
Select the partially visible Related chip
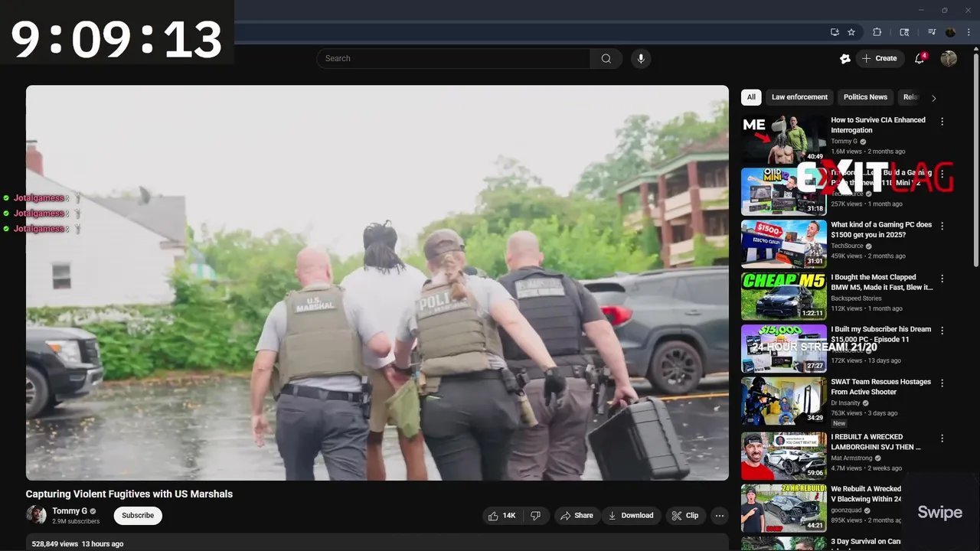point(909,97)
